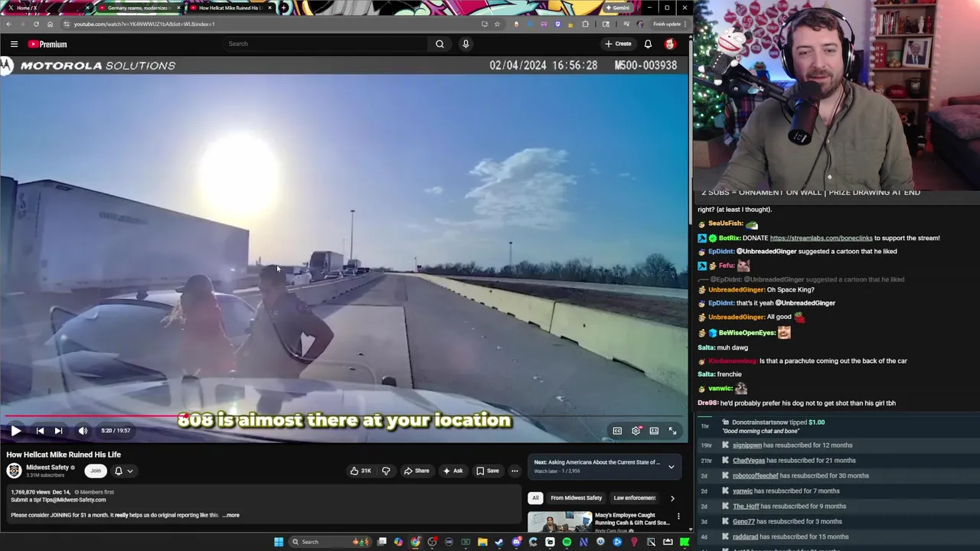The height and width of the screenshot is (551, 980).
Task: Dislike the video with thumbs down
Action: point(386,471)
